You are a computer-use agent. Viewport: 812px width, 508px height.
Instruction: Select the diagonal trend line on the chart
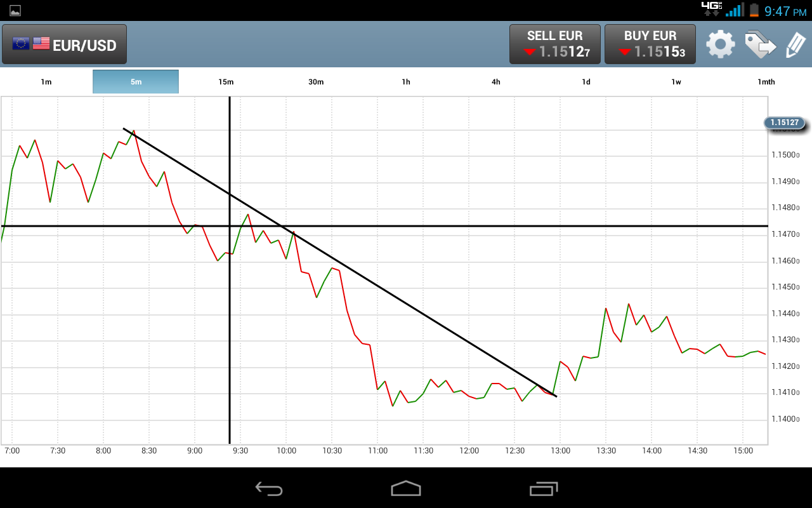(339, 262)
